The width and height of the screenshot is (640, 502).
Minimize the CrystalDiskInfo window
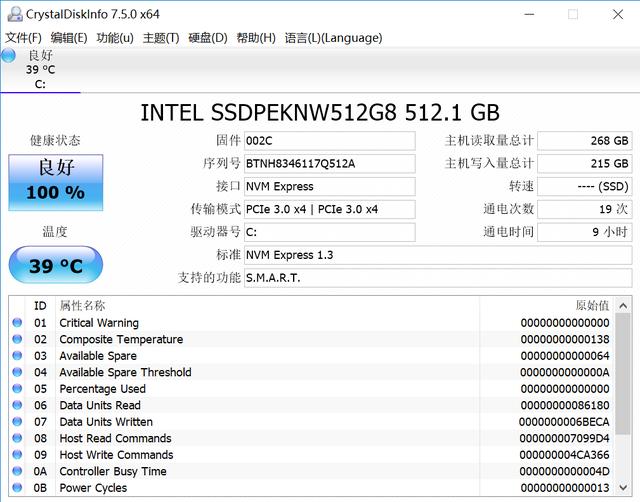tap(529, 14)
